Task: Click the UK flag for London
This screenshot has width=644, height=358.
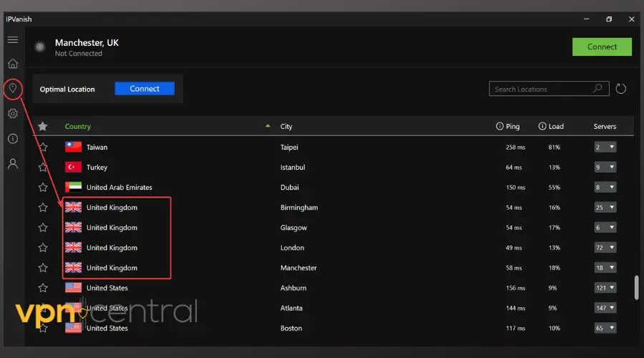Action: coord(73,248)
